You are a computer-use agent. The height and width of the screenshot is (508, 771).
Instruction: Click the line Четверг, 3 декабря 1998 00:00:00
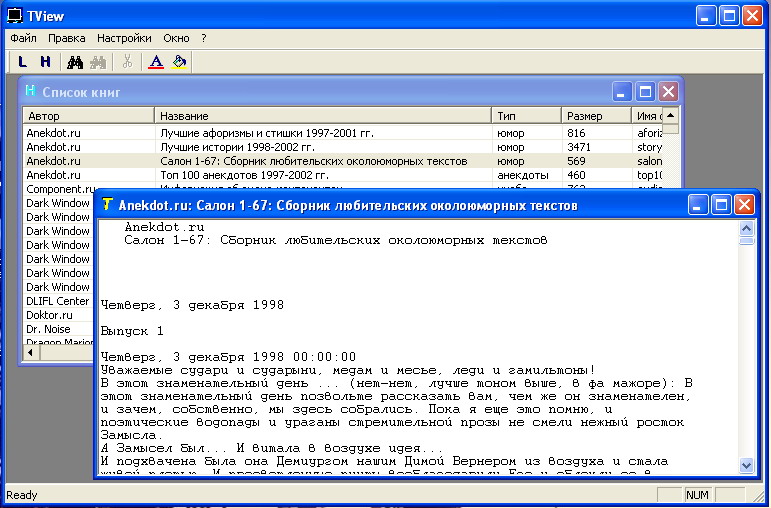(x=228, y=357)
